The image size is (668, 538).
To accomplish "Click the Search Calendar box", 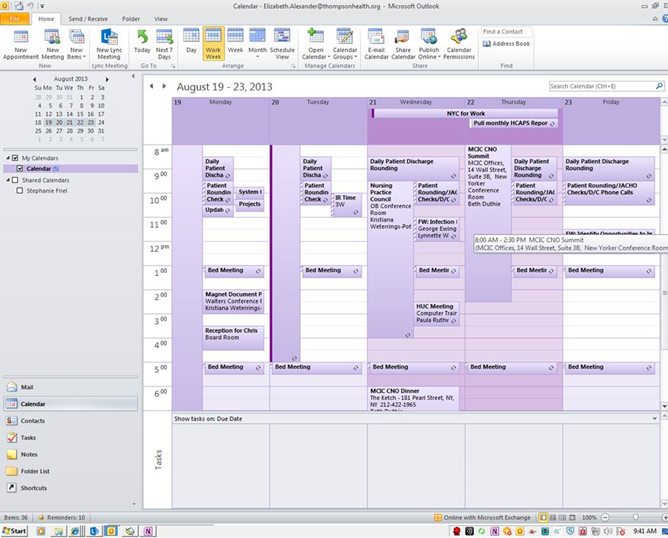I will [x=602, y=86].
